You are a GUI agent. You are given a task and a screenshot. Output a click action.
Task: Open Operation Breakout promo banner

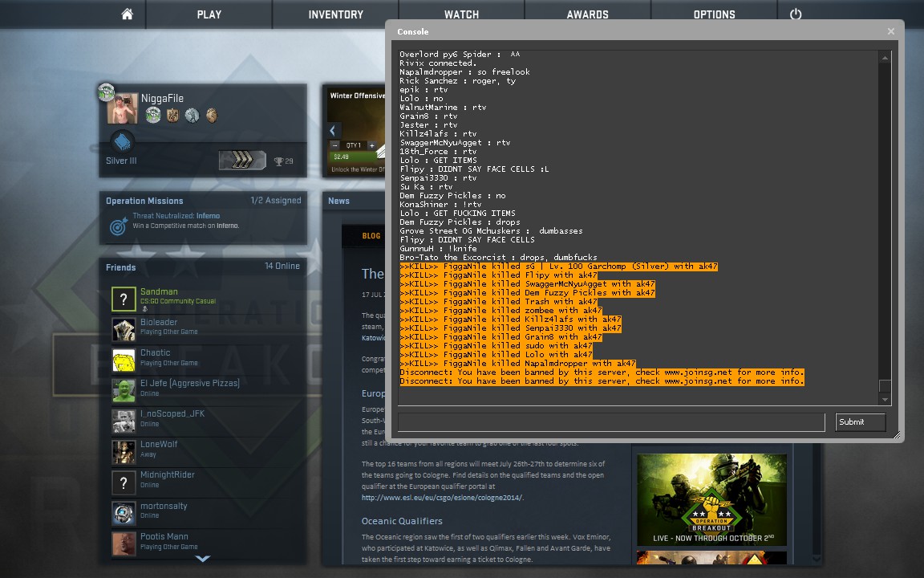pyautogui.click(x=712, y=499)
